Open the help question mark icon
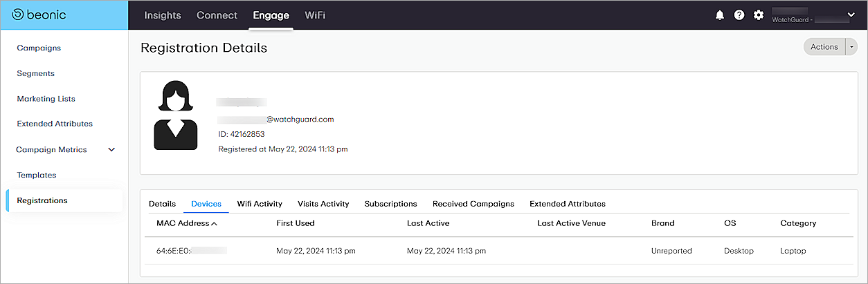This screenshot has width=868, height=284. pyautogui.click(x=739, y=15)
